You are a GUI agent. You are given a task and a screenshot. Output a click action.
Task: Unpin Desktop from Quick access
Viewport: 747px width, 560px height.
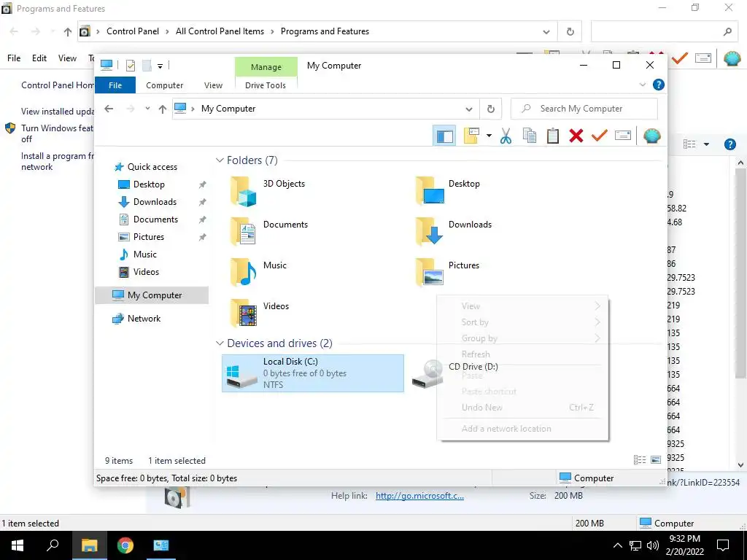[x=203, y=184]
